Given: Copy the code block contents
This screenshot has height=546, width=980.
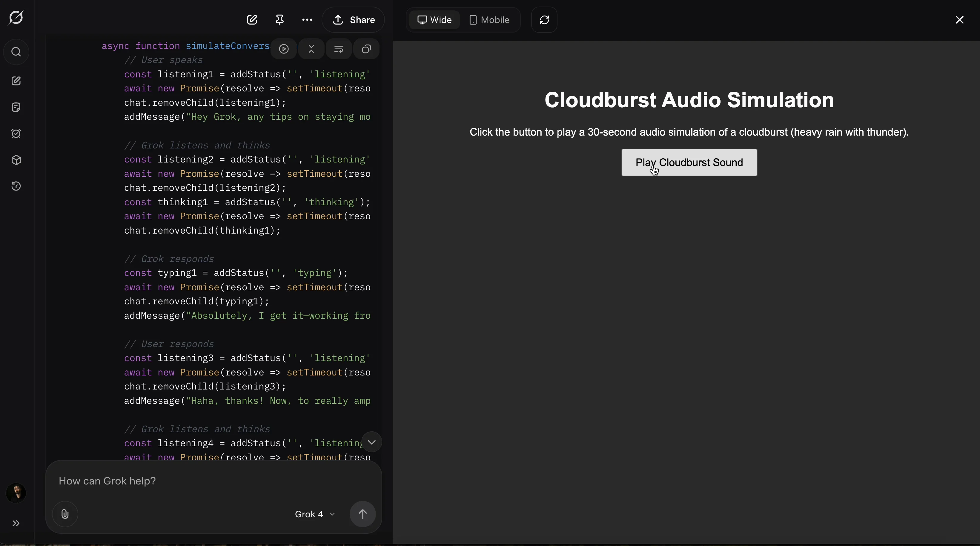Looking at the screenshot, I should point(366,49).
